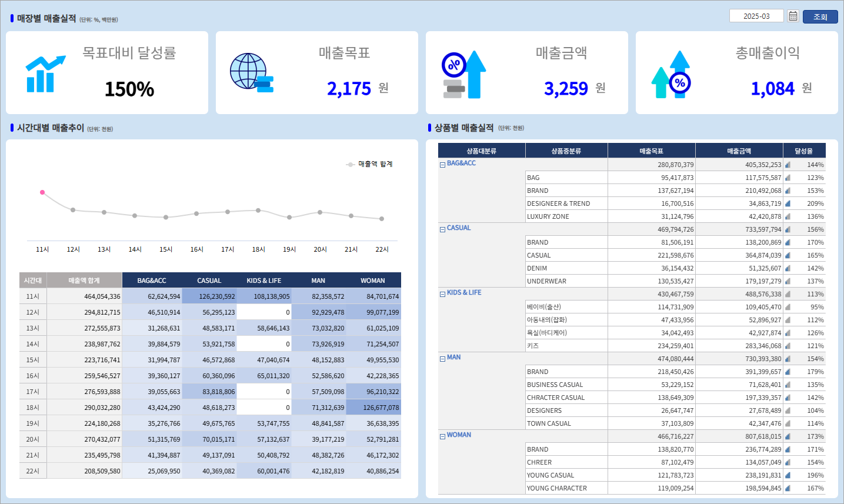Select the pink 11시 data point on chart
The image size is (844, 504).
[42, 192]
